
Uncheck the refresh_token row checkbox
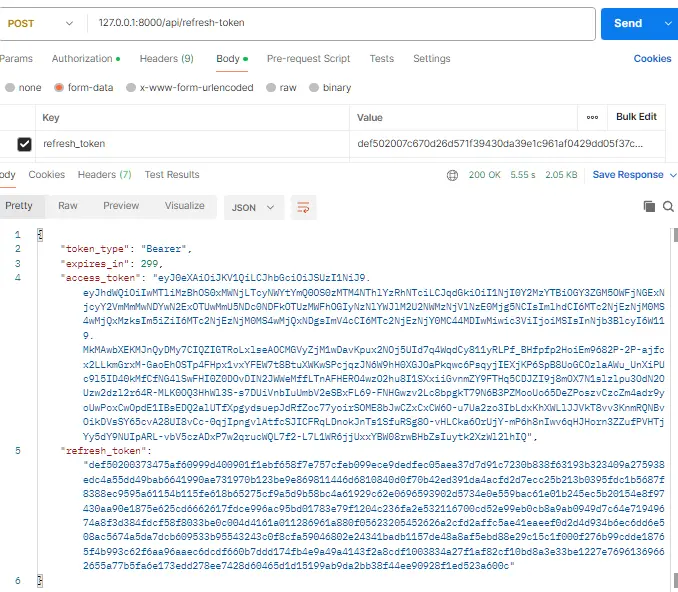(24, 144)
